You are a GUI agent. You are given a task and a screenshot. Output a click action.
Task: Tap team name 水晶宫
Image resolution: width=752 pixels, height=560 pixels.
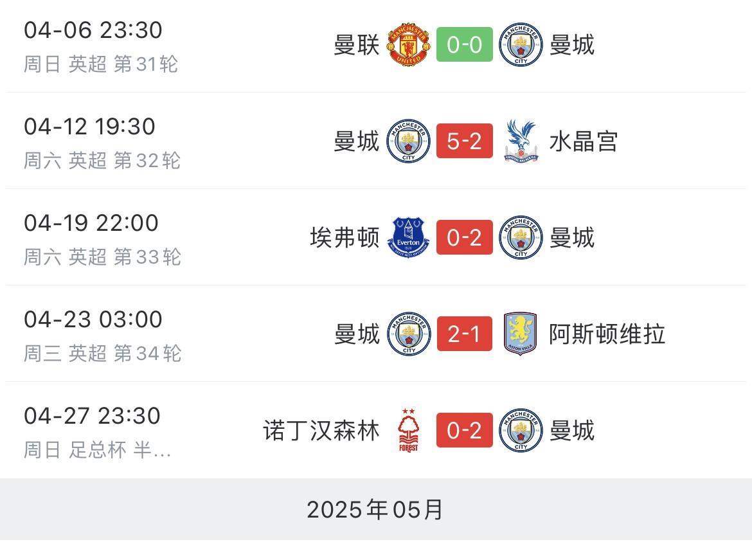tap(583, 141)
